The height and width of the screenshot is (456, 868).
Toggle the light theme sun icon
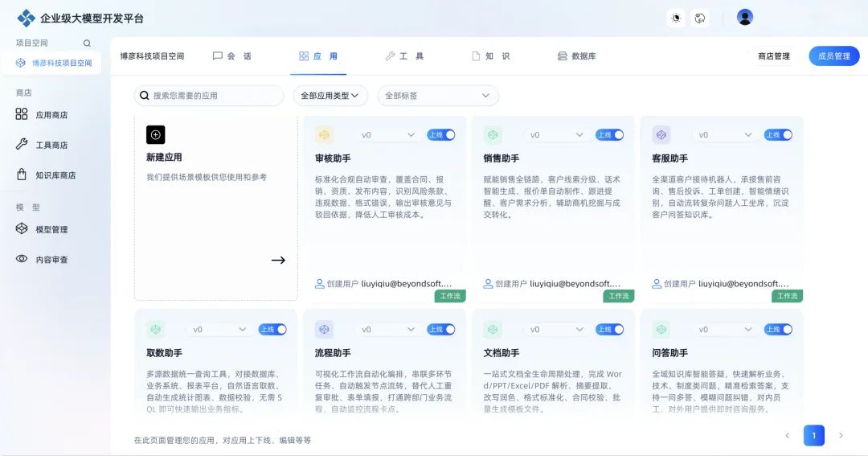tap(676, 18)
